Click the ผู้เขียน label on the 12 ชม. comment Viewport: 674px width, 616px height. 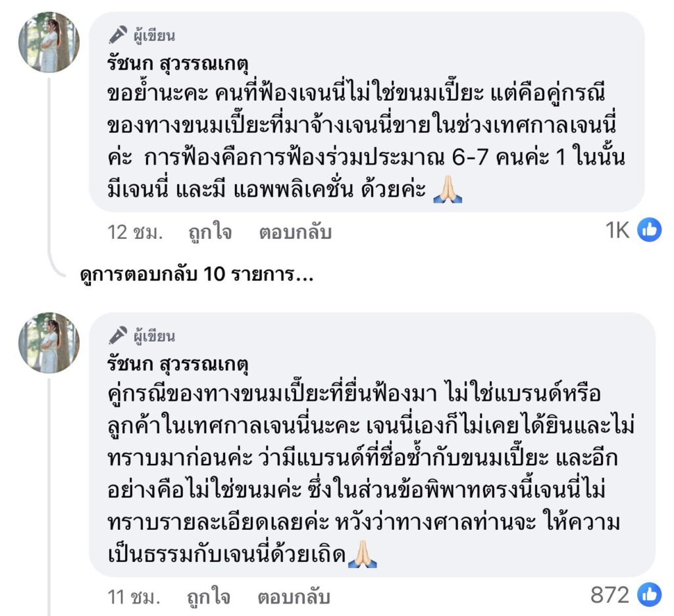[153, 35]
